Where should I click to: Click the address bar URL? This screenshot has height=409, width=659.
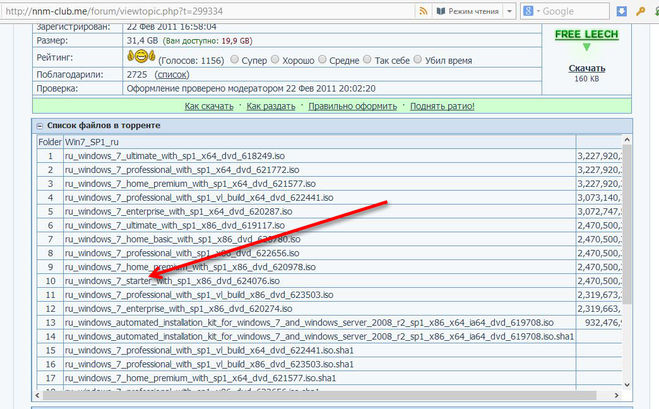pyautogui.click(x=114, y=11)
